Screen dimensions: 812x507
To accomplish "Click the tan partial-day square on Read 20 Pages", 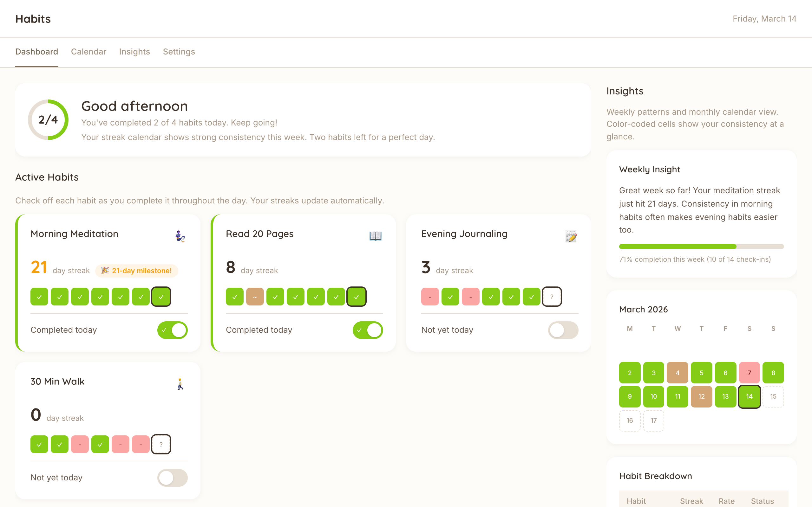I will click(x=255, y=296).
